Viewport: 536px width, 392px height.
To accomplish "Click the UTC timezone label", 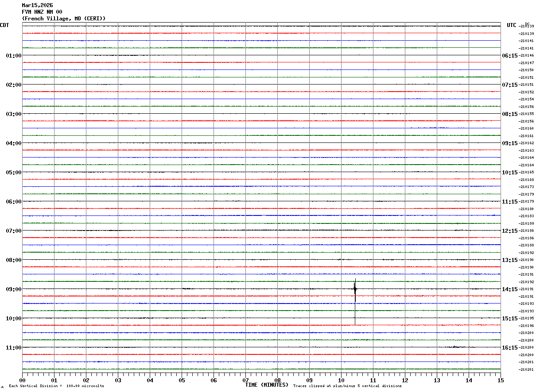I will [x=512, y=25].
